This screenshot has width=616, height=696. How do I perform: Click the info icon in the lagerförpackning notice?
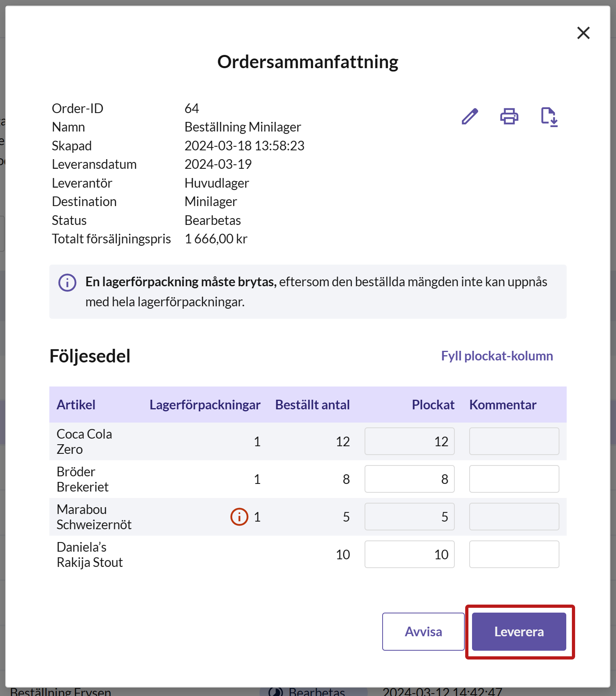pyautogui.click(x=67, y=282)
